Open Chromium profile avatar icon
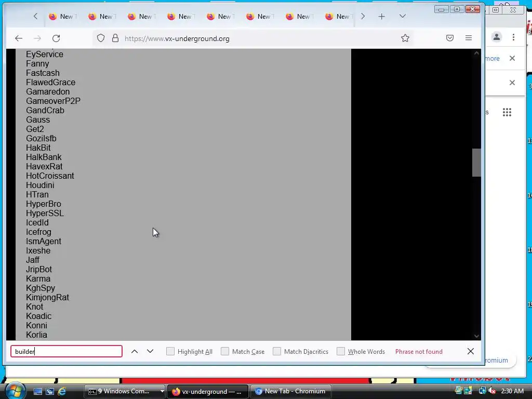Screen dimensions: 532x399 coord(496,37)
